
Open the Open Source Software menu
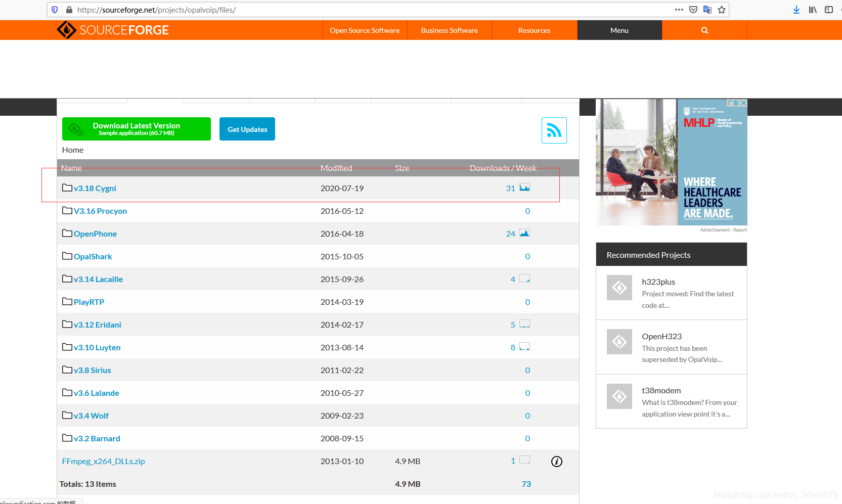365,30
